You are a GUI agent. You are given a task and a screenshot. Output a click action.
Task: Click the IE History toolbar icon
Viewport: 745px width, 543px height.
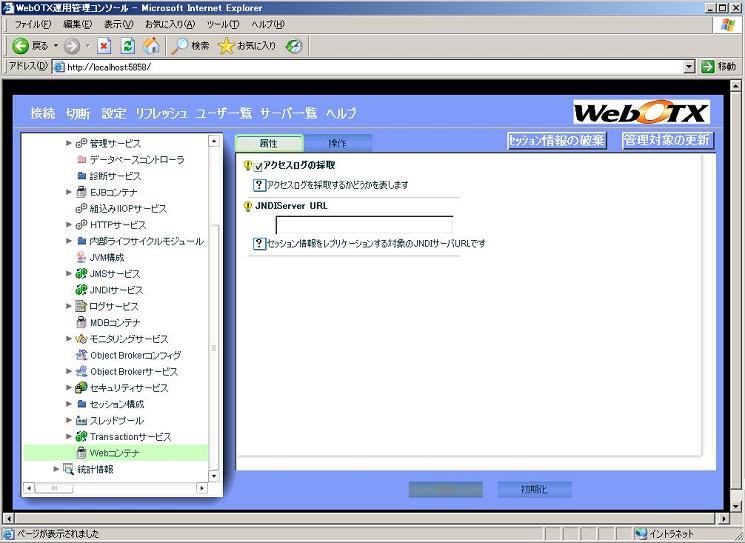click(294, 46)
